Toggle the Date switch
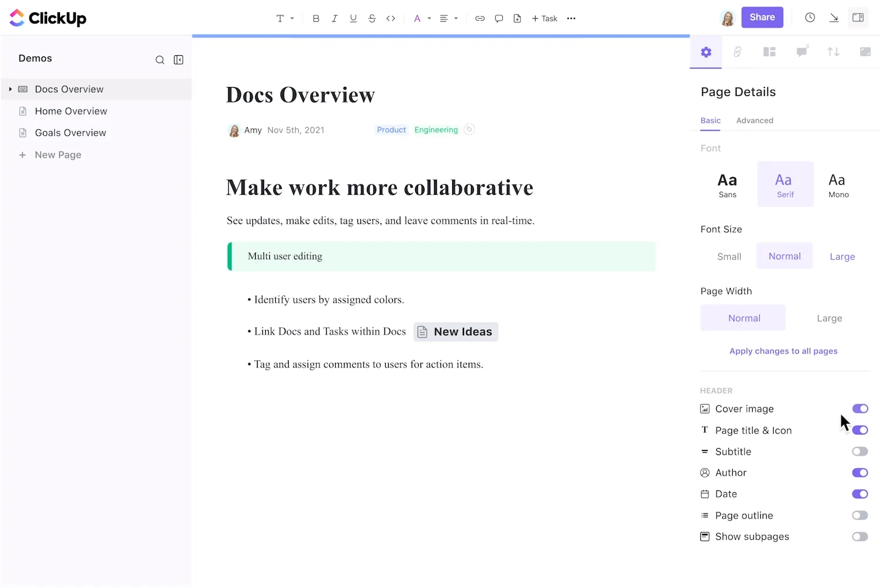 (860, 494)
